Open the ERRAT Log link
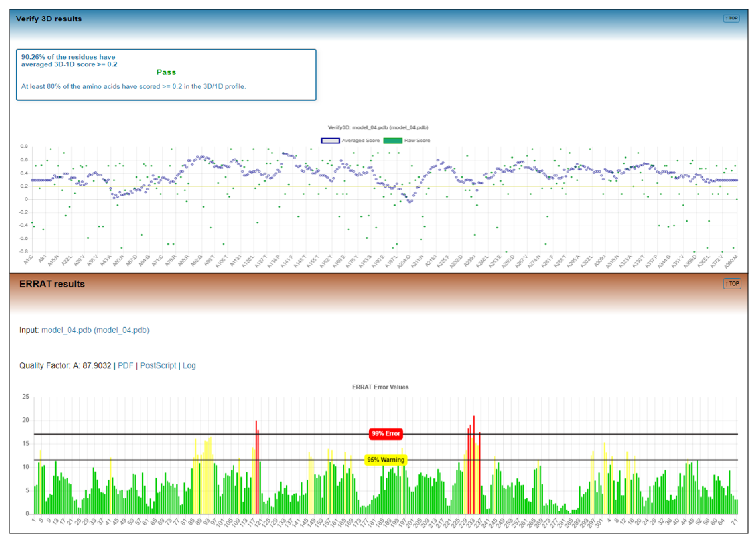This screenshot has height=548, width=756. 189,366
